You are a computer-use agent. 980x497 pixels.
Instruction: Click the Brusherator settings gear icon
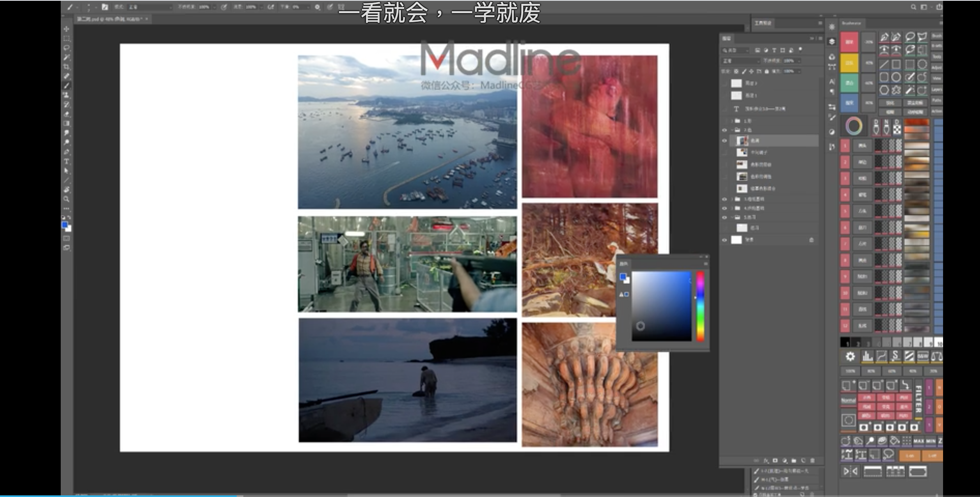coord(850,357)
